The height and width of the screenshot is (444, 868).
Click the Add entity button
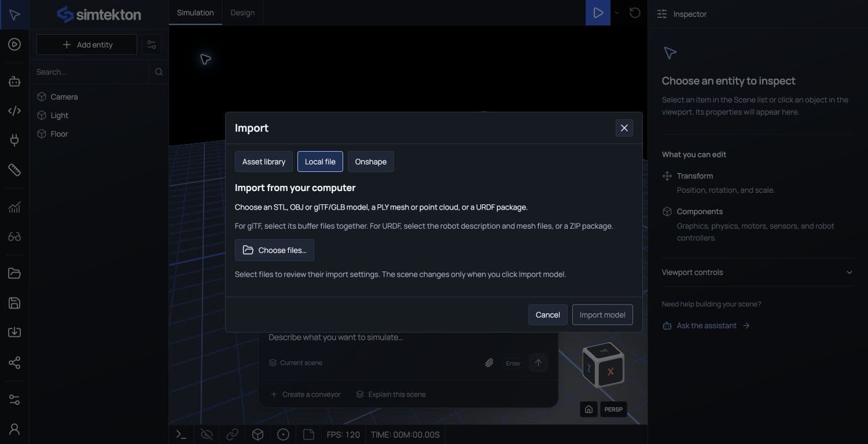tap(87, 45)
